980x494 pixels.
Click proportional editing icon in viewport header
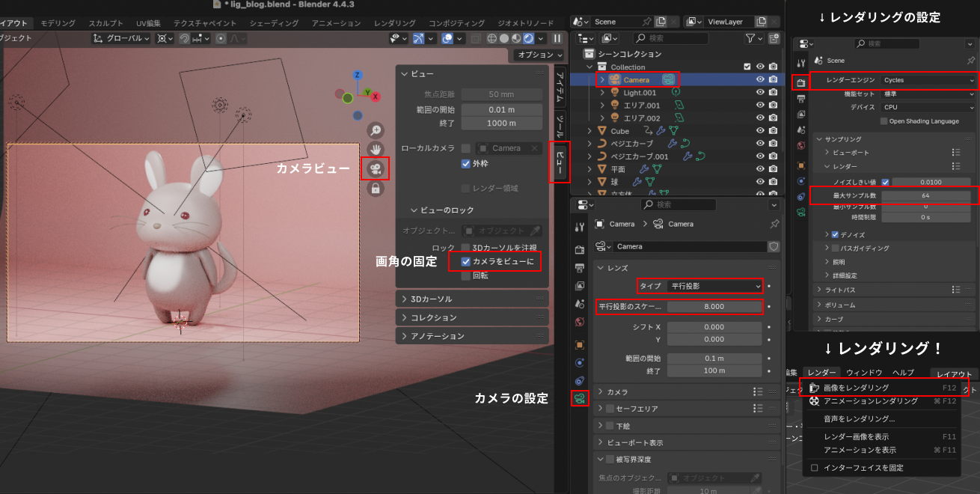(x=221, y=38)
